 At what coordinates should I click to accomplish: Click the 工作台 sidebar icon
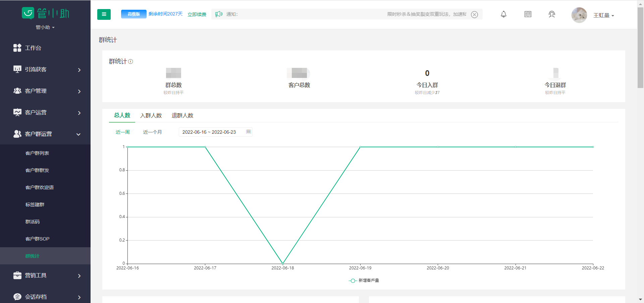[x=17, y=48]
